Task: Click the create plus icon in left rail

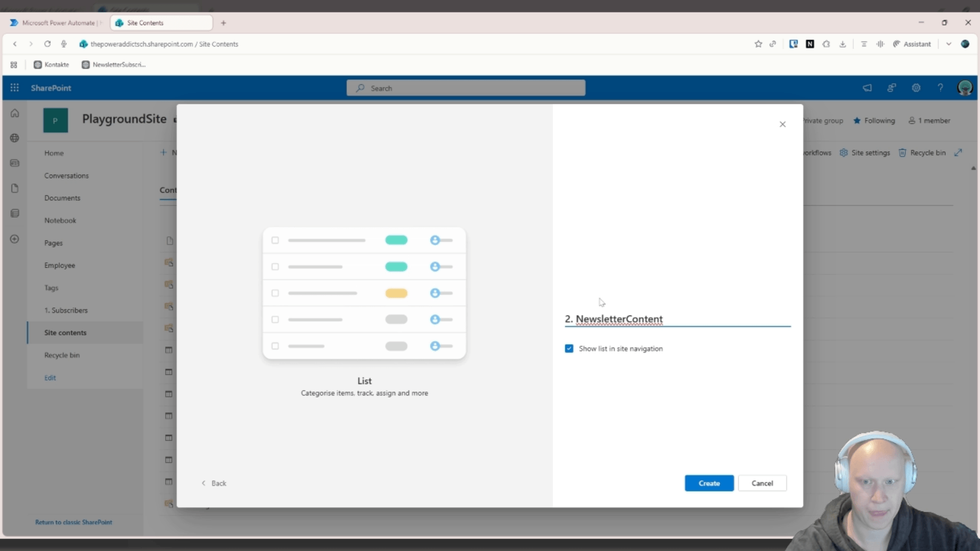Action: [15, 239]
